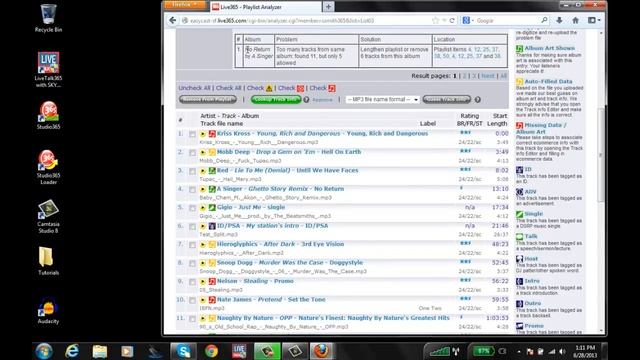This screenshot has width=640, height=360.
Task: Open the Audacity desktop shortcut
Action: click(48, 311)
